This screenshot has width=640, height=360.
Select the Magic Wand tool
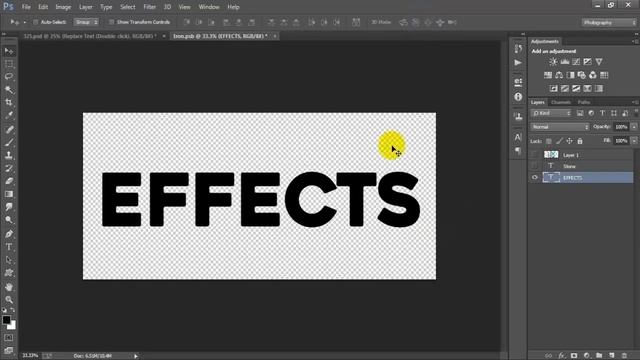pos(9,89)
